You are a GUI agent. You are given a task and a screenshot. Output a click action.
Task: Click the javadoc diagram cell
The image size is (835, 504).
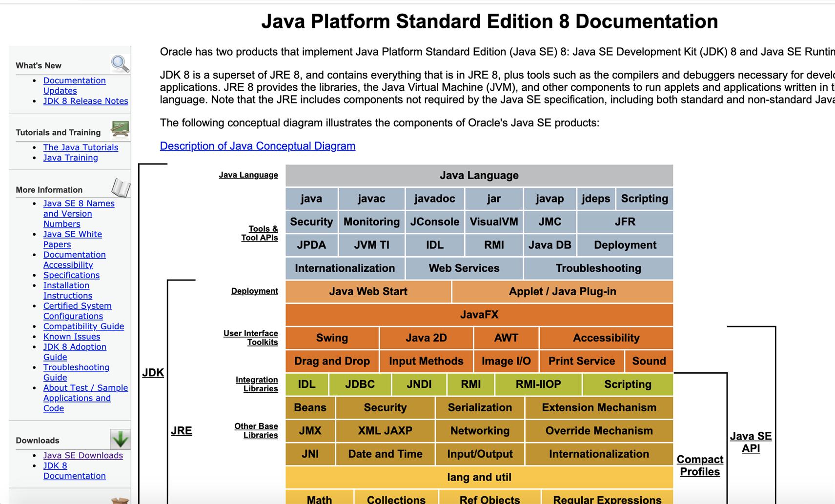pyautogui.click(x=435, y=199)
